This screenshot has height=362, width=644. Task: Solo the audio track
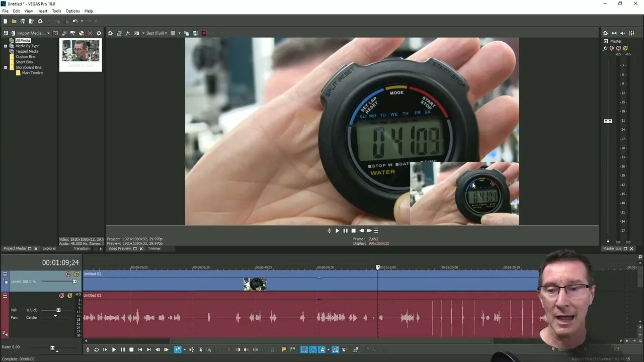pyautogui.click(x=70, y=295)
